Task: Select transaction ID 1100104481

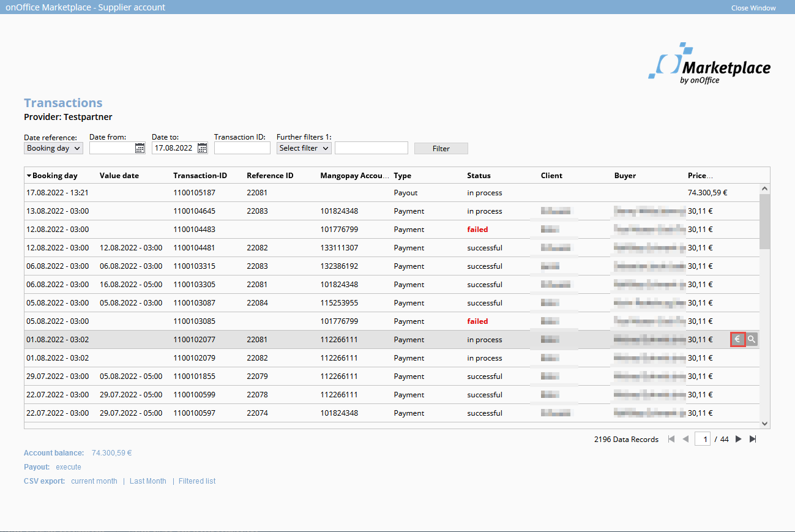Action: (x=195, y=248)
